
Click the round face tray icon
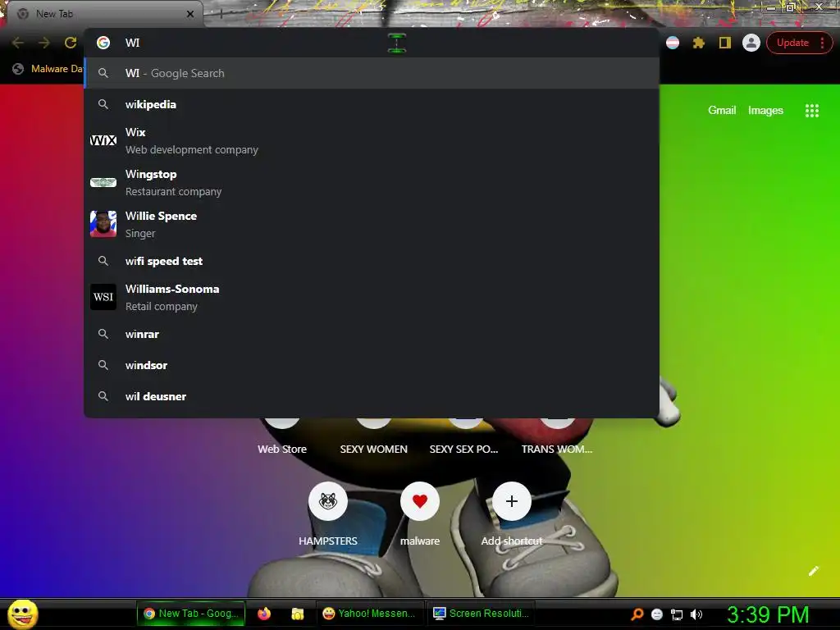tap(657, 614)
